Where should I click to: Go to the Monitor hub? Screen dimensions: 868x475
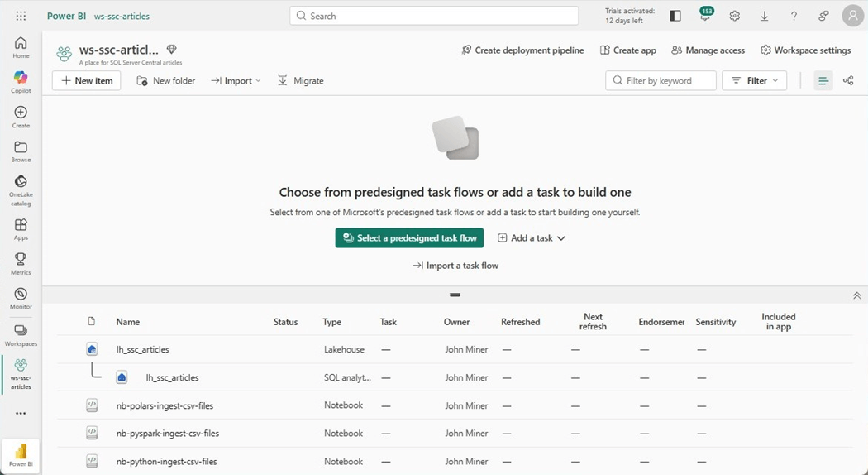point(21,298)
